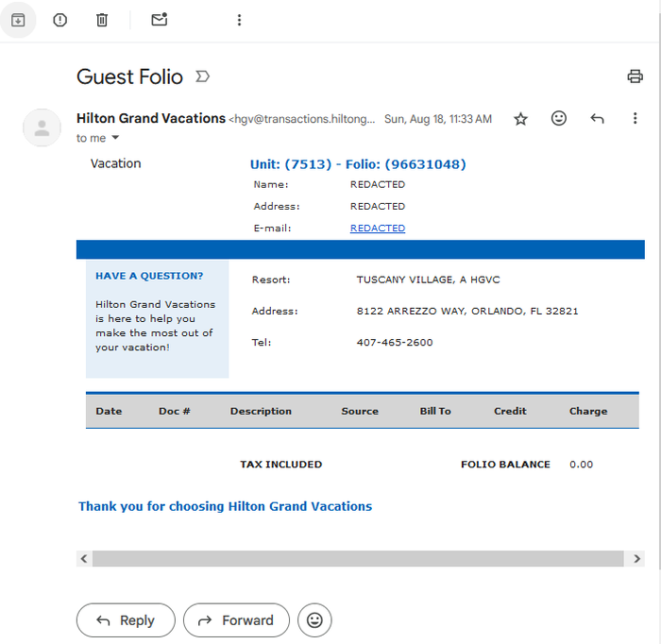Mark the email as unread
Image resolution: width=661 pixels, height=644 pixels.
(160, 20)
